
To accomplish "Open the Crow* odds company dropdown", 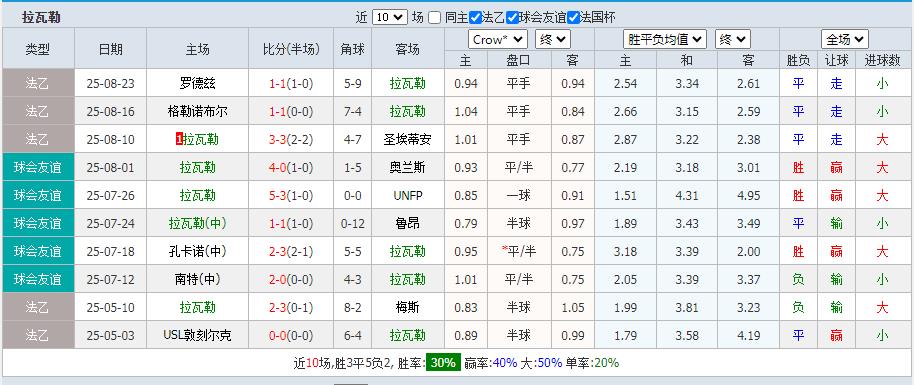I will (498, 40).
